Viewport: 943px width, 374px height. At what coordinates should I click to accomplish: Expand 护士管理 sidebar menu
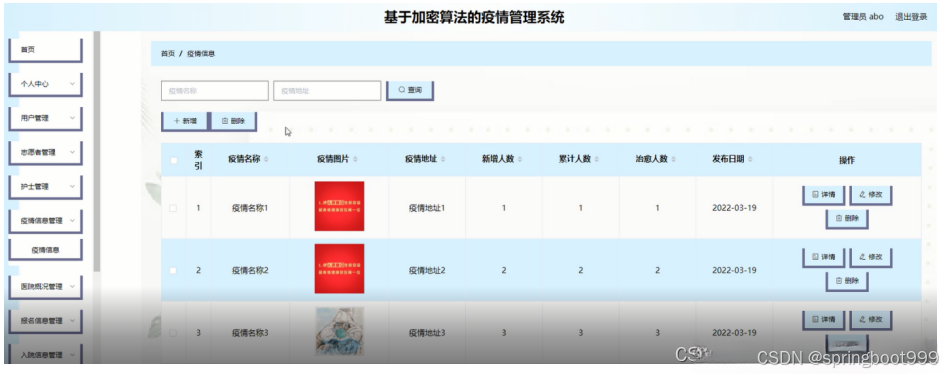click(x=45, y=187)
